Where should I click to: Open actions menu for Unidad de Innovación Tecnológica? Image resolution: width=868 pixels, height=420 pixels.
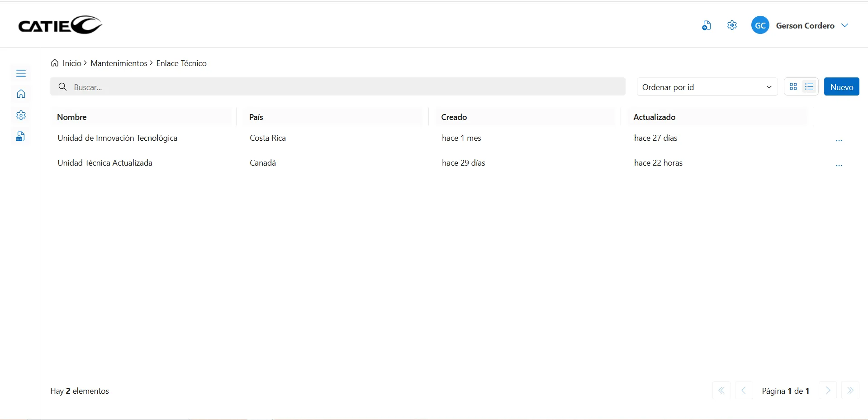coord(839,140)
